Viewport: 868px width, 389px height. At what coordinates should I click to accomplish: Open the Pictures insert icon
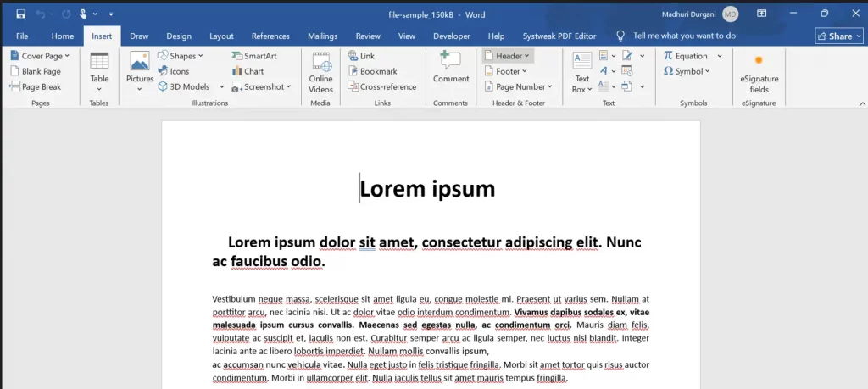click(140, 72)
